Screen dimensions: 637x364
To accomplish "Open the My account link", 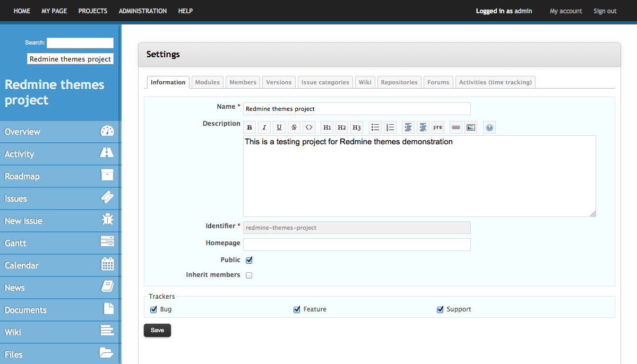I will pyautogui.click(x=566, y=11).
